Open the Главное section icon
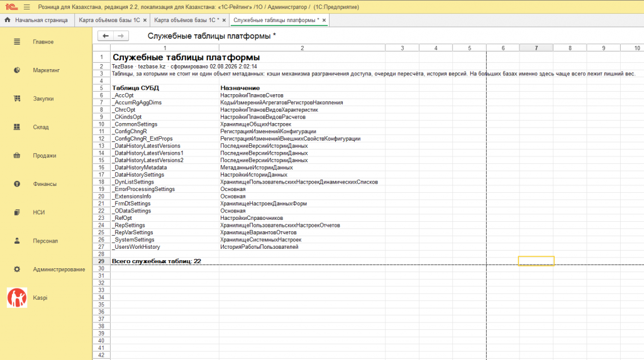The width and height of the screenshot is (644, 360). click(x=17, y=42)
